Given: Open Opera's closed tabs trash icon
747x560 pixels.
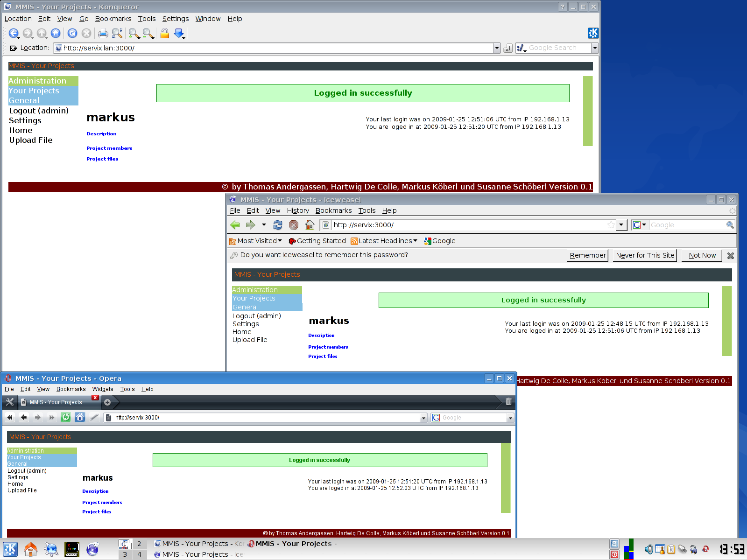Looking at the screenshot, I should point(508,401).
